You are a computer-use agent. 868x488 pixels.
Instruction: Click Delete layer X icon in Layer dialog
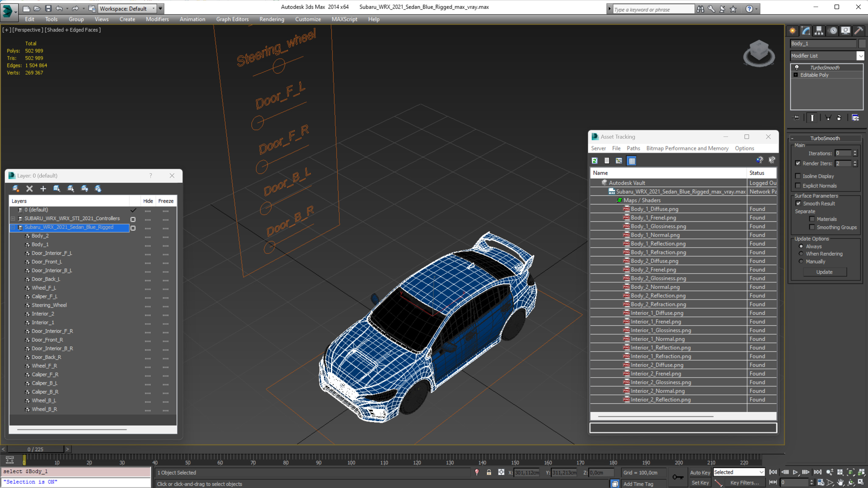point(29,189)
